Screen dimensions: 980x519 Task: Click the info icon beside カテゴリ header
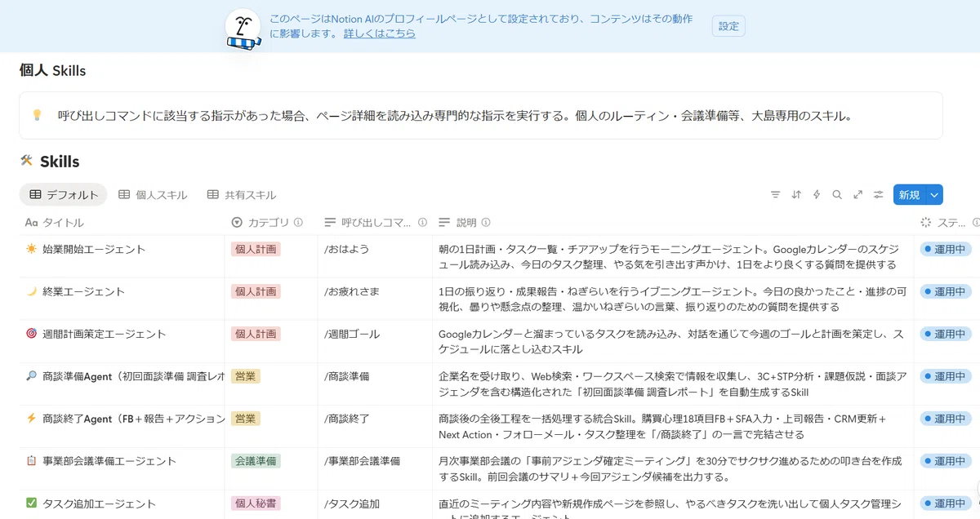tap(299, 222)
